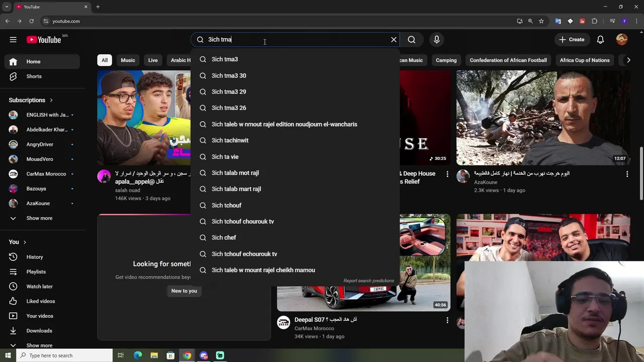Click the Create button
Viewport: 644px width, 362px height.
pos(572,40)
